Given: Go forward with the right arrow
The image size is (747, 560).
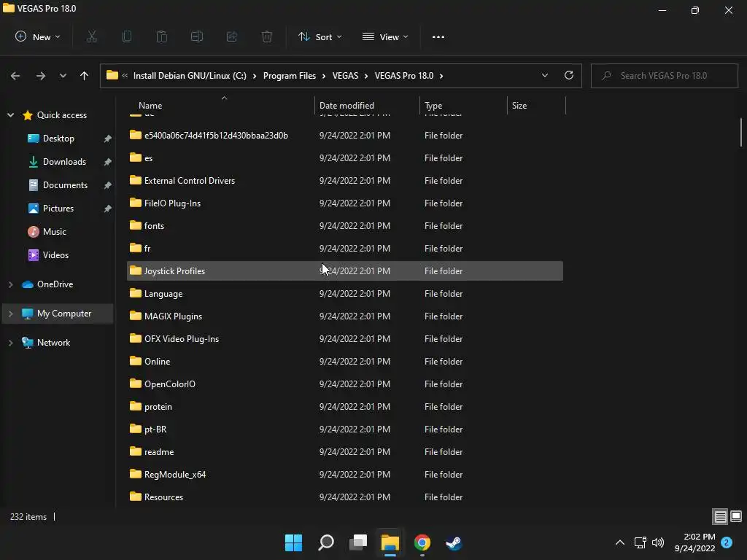Looking at the screenshot, I should click(41, 76).
